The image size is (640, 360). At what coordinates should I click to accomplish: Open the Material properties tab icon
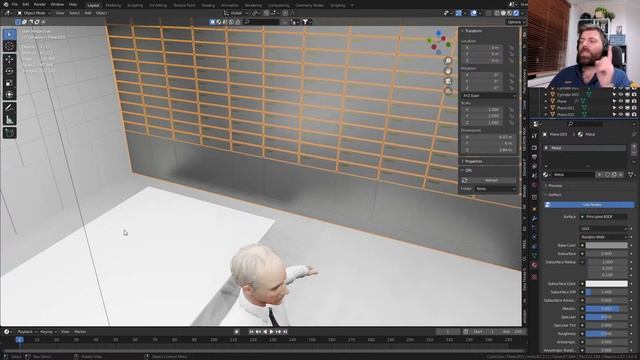coord(534,265)
